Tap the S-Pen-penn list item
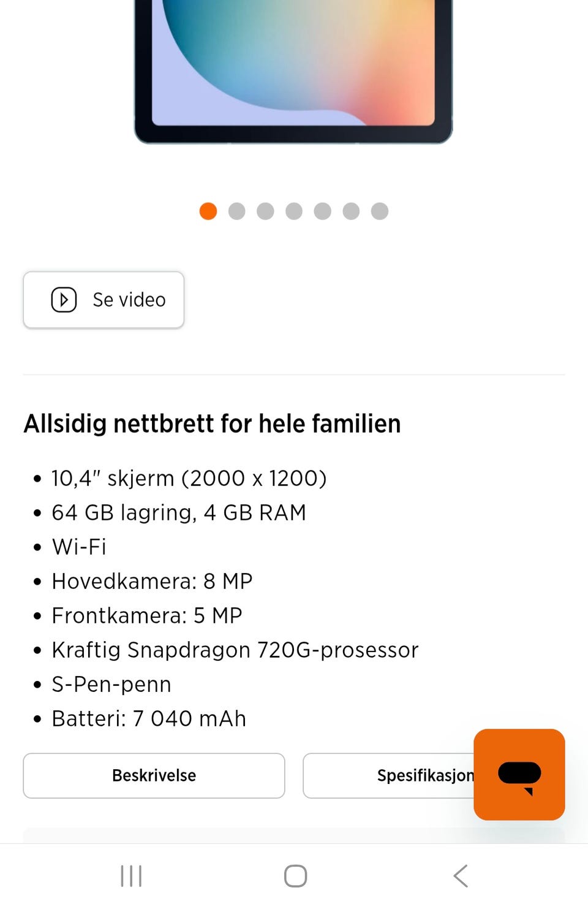This screenshot has width=588, height=912. [x=111, y=684]
